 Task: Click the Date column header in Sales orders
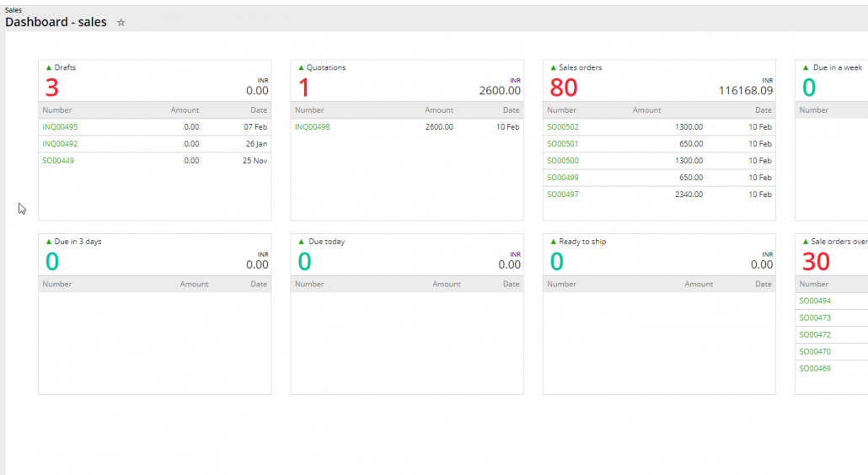pyautogui.click(x=764, y=110)
